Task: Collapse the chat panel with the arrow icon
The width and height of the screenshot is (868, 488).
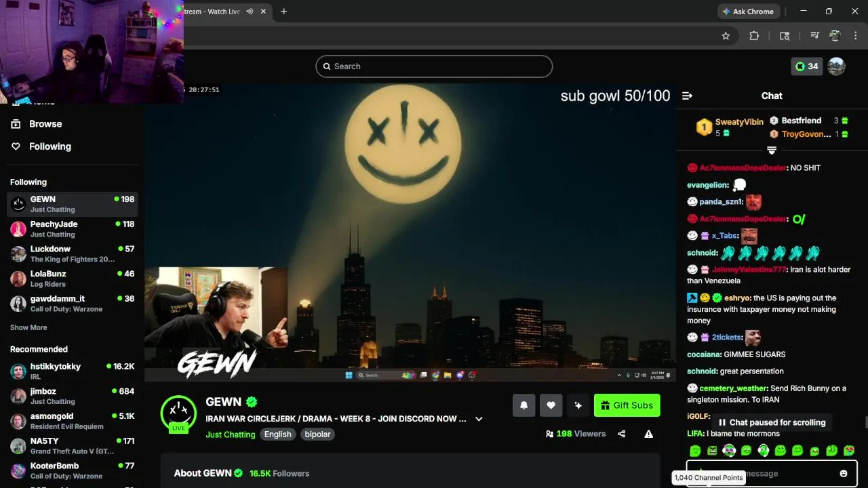Action: [687, 96]
